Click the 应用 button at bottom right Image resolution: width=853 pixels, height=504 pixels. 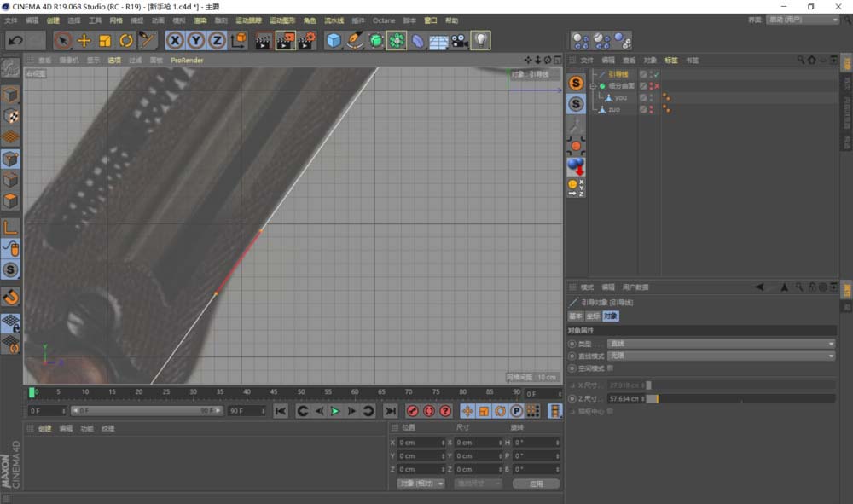point(538,483)
